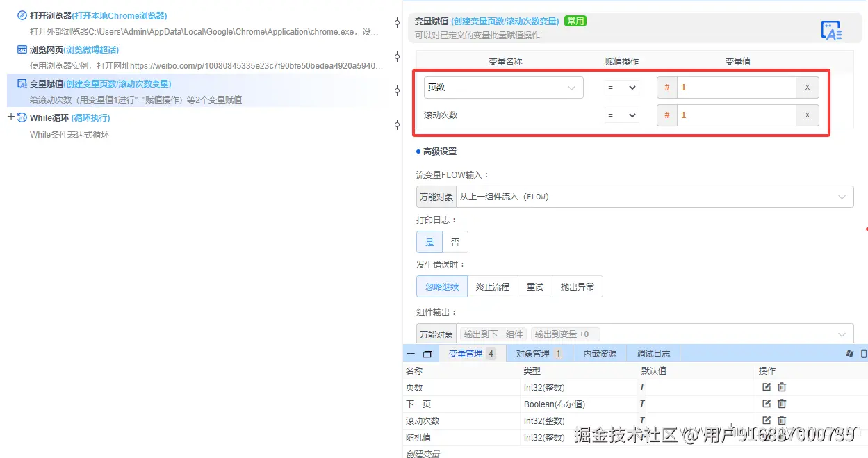Click the 默认值 column header
The height and width of the screenshot is (458, 868).
pos(654,371)
